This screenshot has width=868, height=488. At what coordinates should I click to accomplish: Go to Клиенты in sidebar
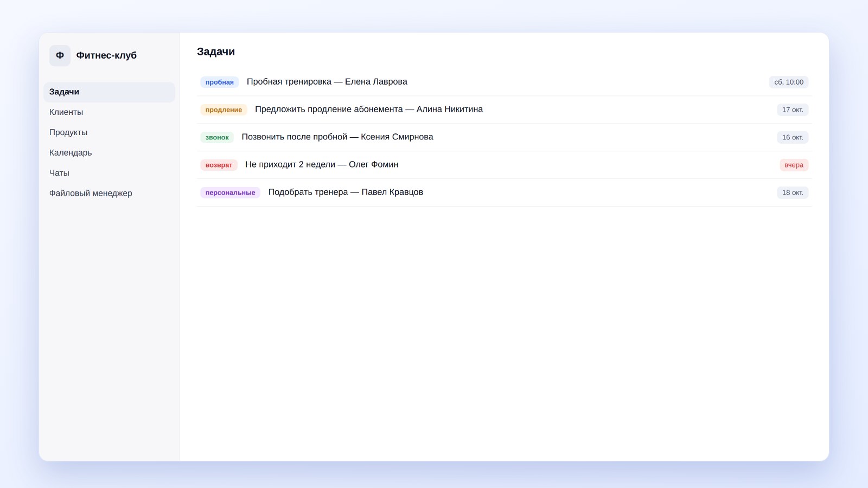click(x=109, y=112)
